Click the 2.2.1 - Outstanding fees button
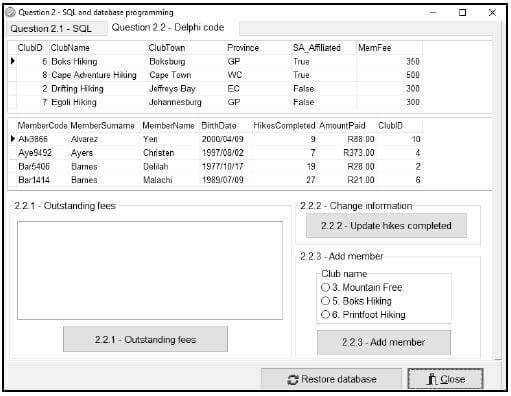This screenshot has width=511, height=396. tap(145, 339)
